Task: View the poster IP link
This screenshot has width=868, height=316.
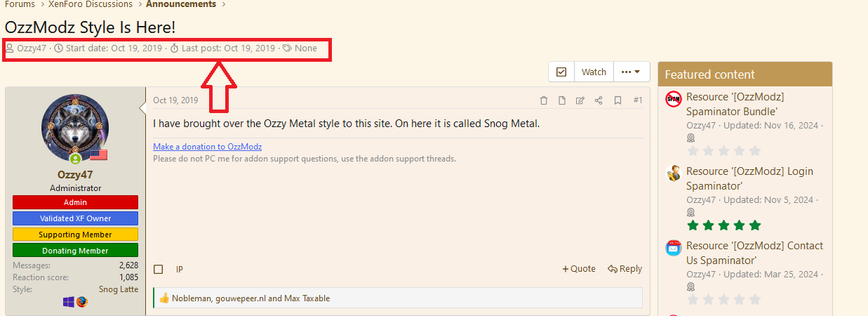Action: coord(180,269)
